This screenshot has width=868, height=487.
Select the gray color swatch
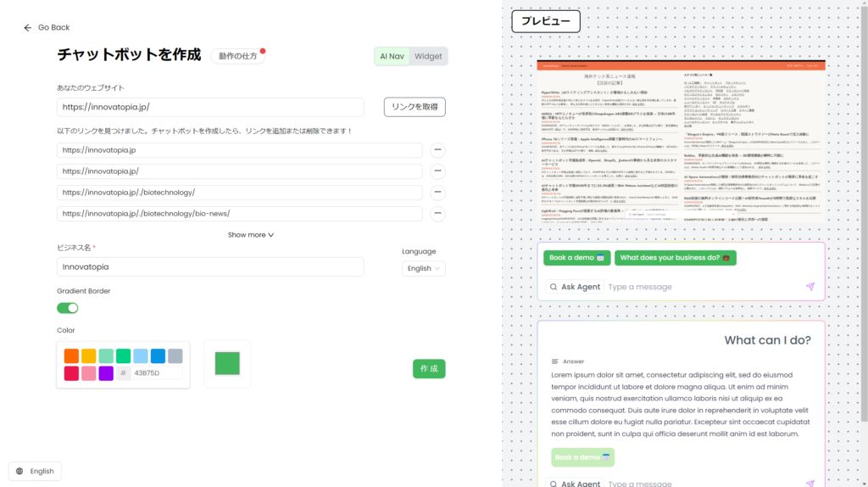pos(175,355)
